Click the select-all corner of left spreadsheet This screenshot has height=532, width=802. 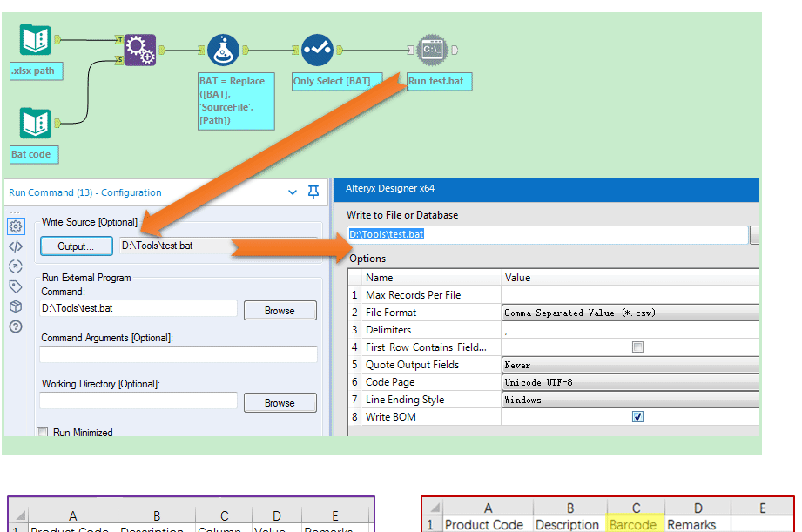pos(19,515)
